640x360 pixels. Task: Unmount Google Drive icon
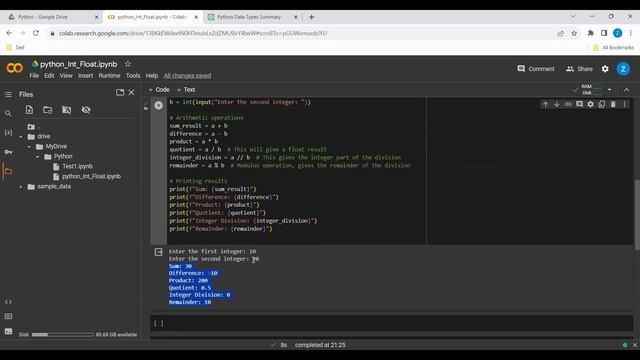click(x=67, y=110)
